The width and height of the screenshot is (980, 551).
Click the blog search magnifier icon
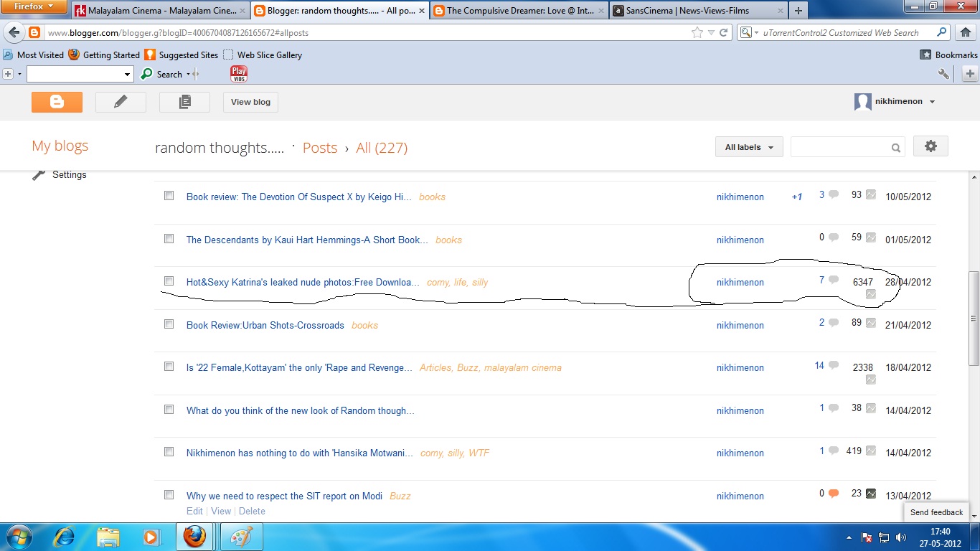[x=895, y=148]
